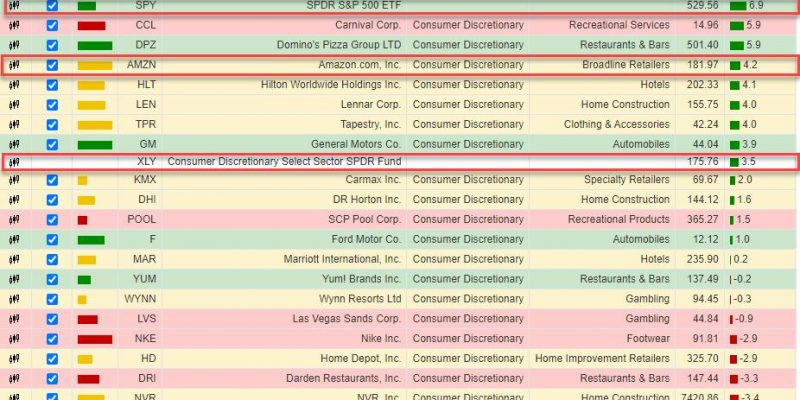This screenshot has width=800, height=400.
Task: Open the chart icon for DRI row
Action: tap(14, 379)
